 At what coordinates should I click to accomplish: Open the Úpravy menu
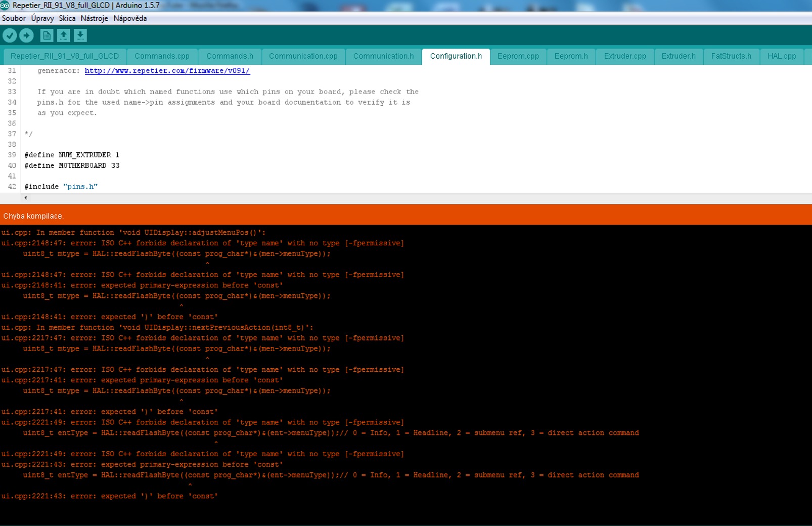coord(42,18)
